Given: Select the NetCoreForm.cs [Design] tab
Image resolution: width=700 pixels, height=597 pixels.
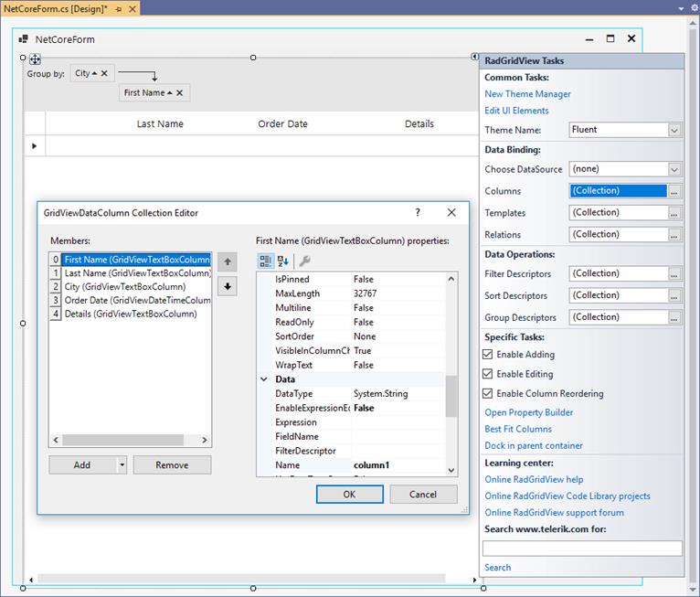Looking at the screenshot, I should coord(56,8).
